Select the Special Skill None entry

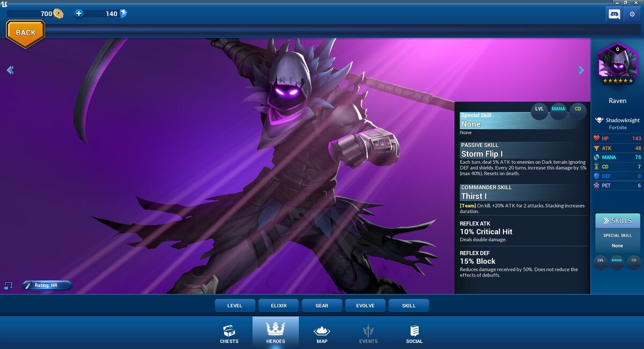pyautogui.click(x=522, y=123)
